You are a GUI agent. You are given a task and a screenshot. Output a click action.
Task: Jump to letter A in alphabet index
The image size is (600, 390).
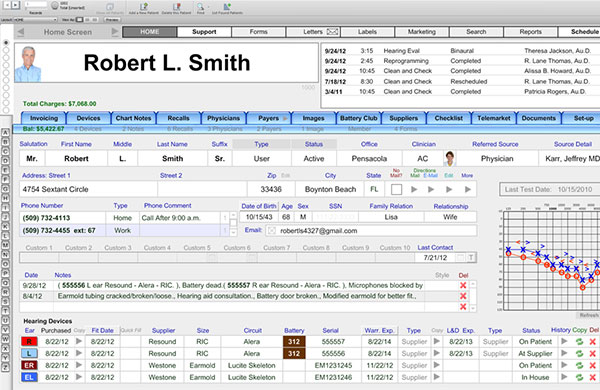pos(5,132)
